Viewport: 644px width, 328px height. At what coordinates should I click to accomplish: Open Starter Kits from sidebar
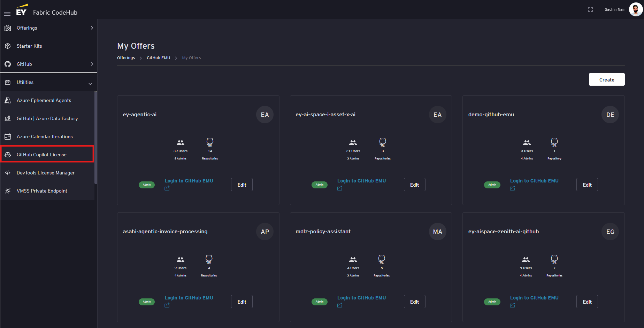click(x=29, y=46)
